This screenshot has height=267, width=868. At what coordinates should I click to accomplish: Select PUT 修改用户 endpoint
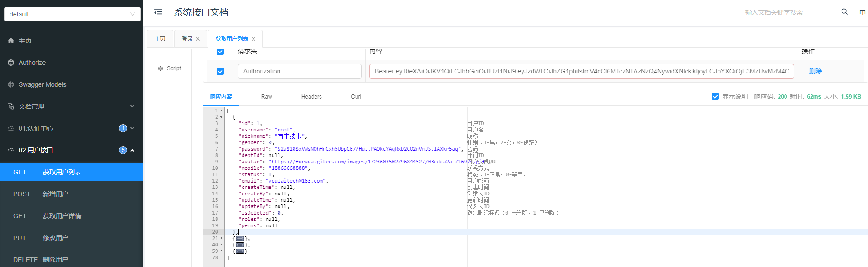click(x=71, y=238)
